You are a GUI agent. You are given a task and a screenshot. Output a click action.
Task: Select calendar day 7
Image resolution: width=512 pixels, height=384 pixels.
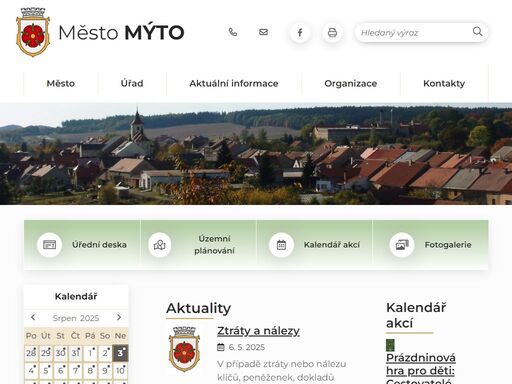tap(76, 370)
